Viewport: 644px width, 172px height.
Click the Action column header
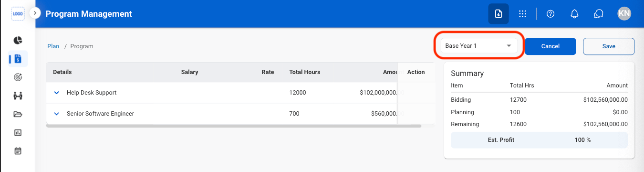click(416, 72)
